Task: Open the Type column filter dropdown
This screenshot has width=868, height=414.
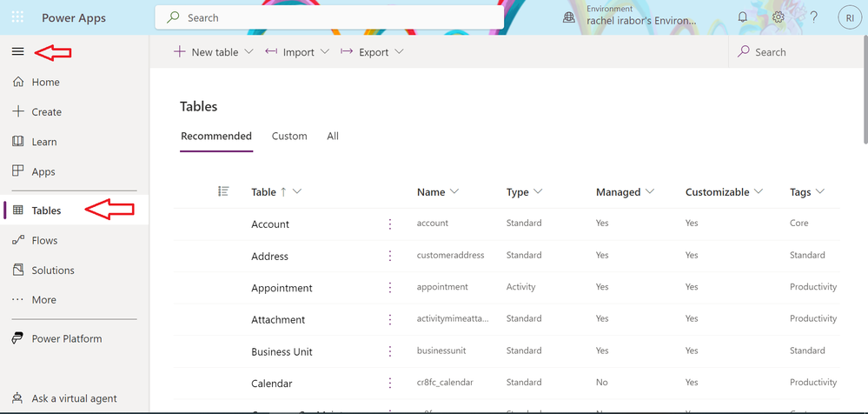Action: (x=538, y=191)
